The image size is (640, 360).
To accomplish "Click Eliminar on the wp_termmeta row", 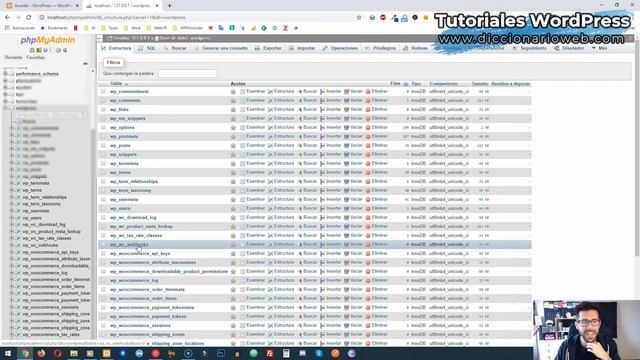I will (x=376, y=163).
